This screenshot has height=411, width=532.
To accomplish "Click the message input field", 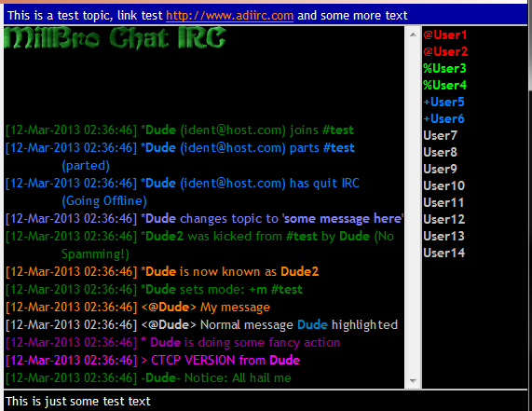I will click(266, 401).
